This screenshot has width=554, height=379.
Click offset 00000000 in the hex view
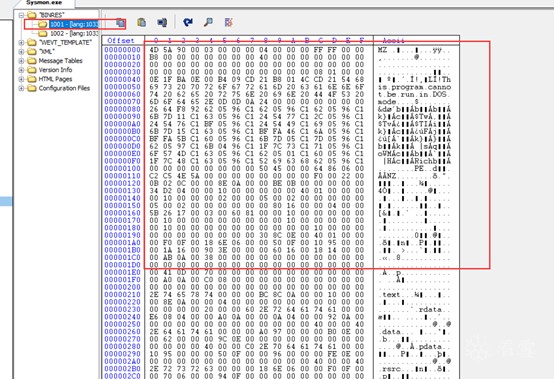(x=122, y=50)
